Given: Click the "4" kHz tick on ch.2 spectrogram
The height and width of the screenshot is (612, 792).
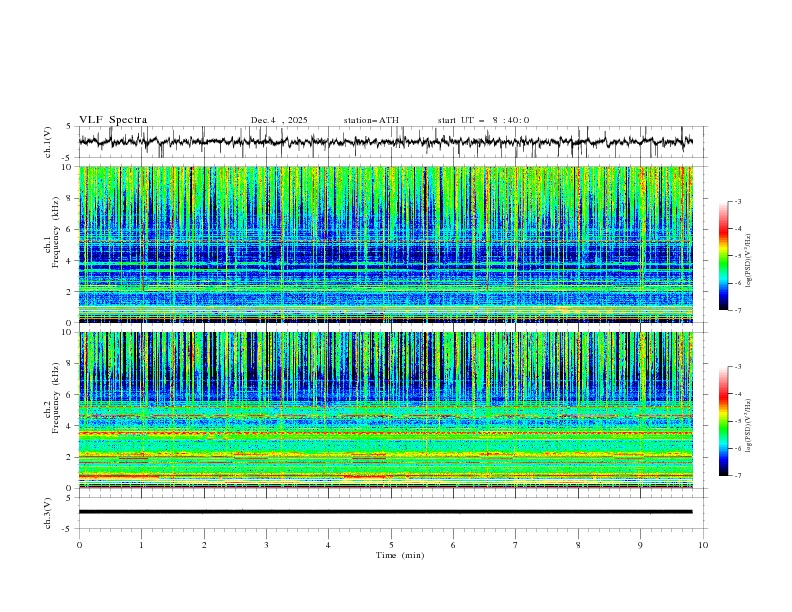Looking at the screenshot, I should (71, 426).
